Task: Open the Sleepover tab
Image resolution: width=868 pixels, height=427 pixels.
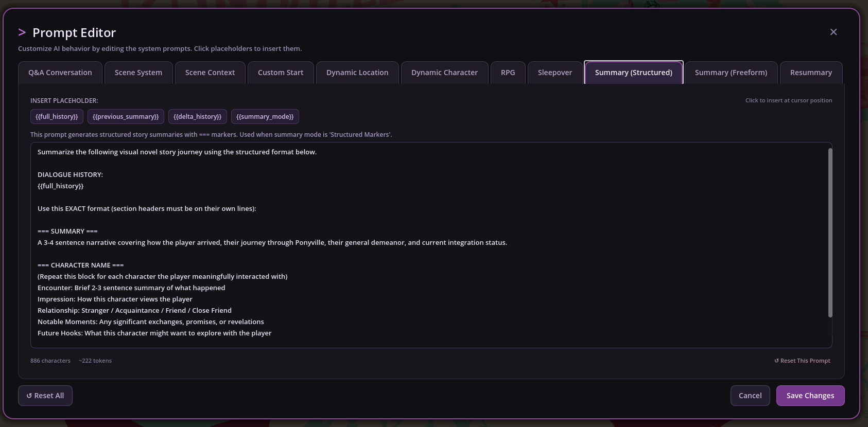Action: point(555,73)
